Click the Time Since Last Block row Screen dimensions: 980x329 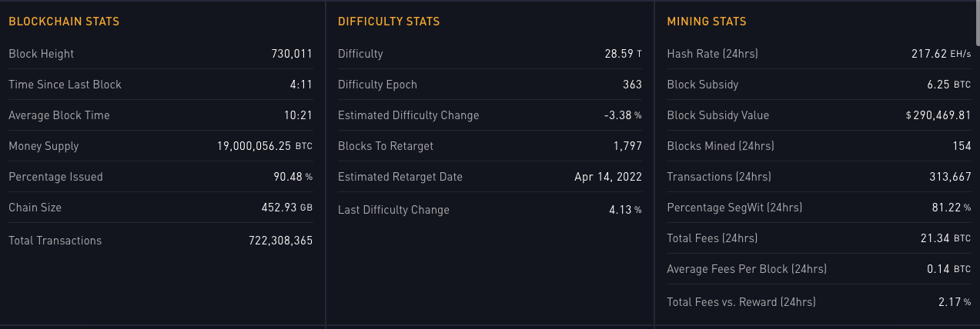(x=160, y=85)
